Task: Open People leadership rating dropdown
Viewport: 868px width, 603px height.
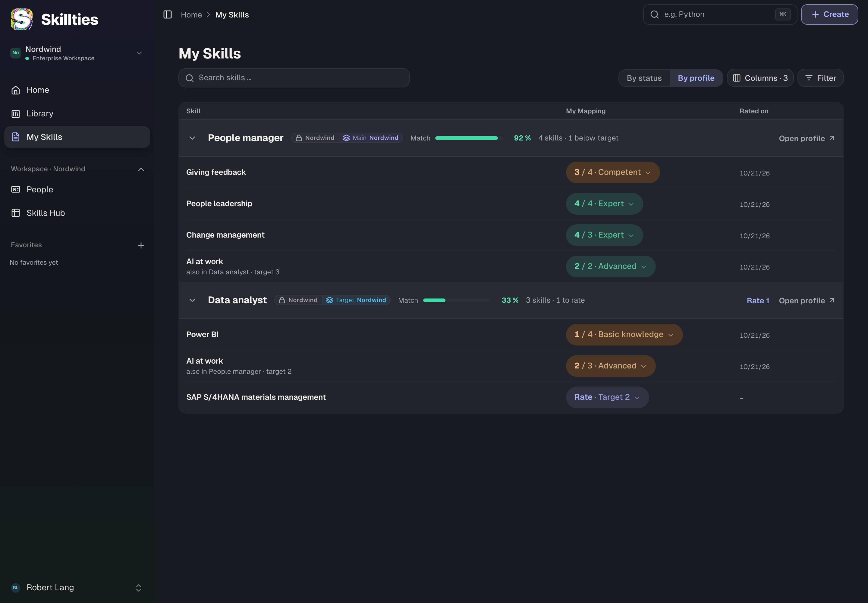Action: coord(604,204)
